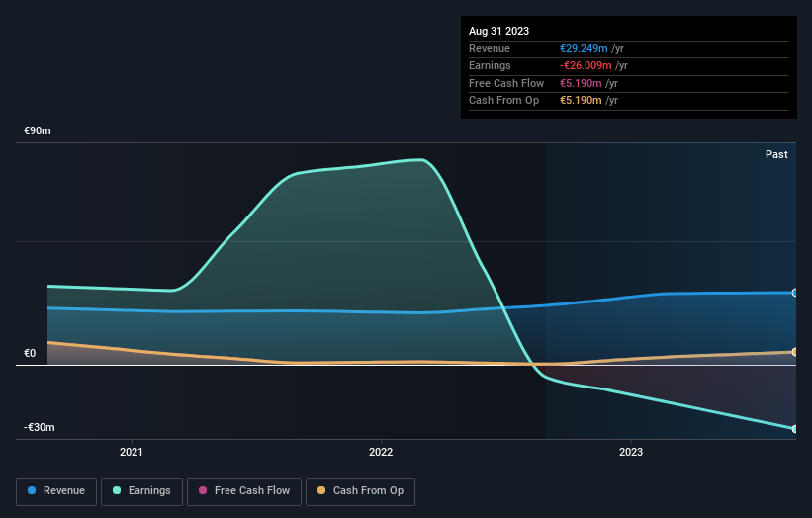Click the teal Earnings legend dot
Viewport: 812px width, 518px height.
pyautogui.click(x=117, y=490)
